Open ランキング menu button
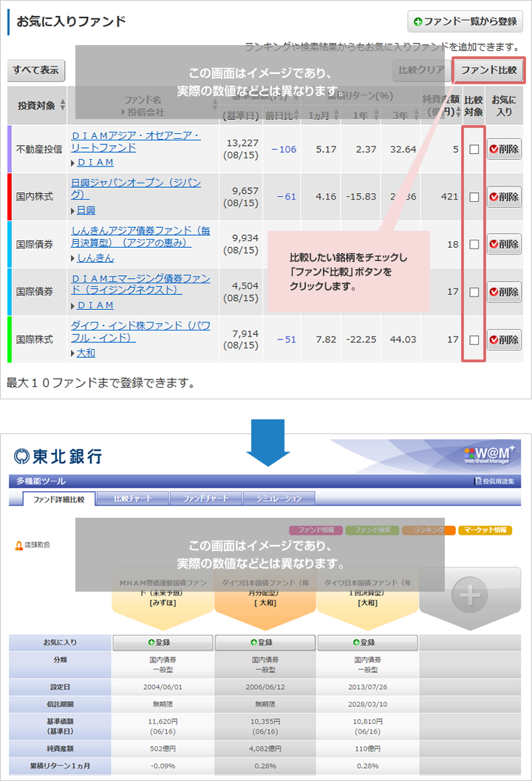The height and width of the screenshot is (781, 532). [x=429, y=530]
